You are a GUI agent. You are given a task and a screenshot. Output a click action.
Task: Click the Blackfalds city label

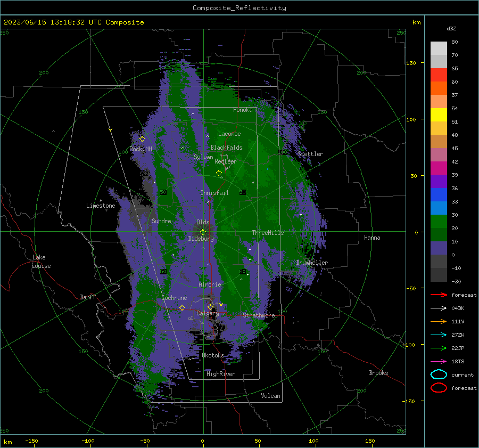point(226,148)
